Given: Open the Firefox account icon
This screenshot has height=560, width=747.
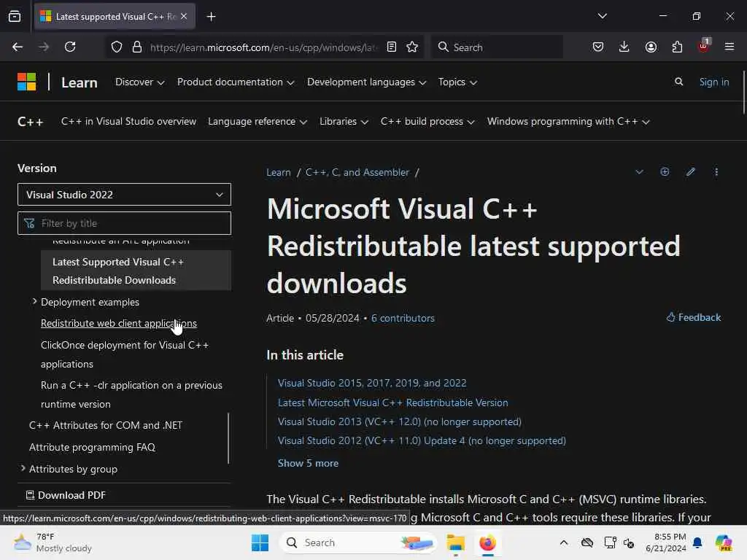Looking at the screenshot, I should 651,47.
